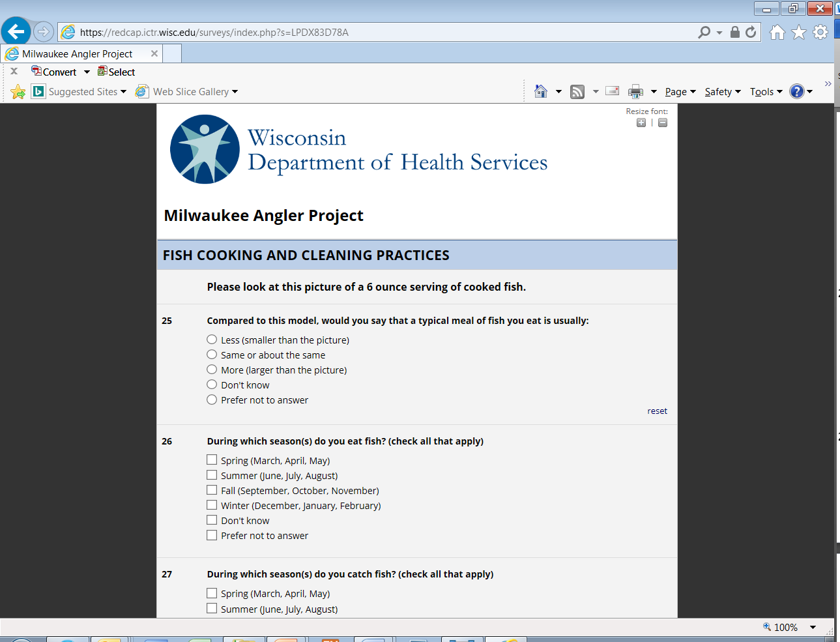Screen dimensions: 840x642
Task: Expand the Suggested Sites dropdown
Action: point(123,92)
